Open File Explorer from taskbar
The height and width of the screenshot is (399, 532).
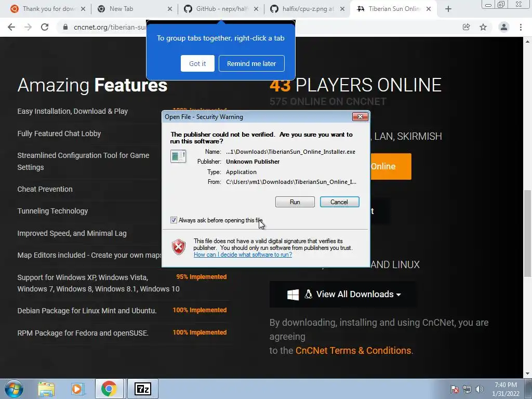tap(46, 389)
